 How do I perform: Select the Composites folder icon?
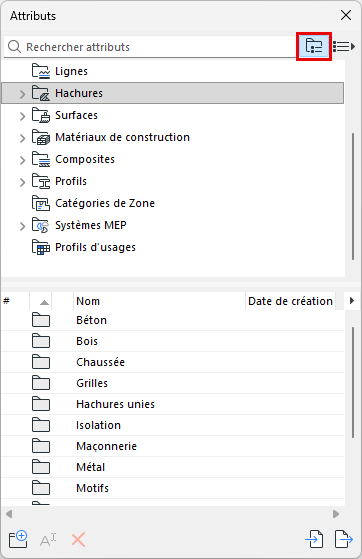41,159
